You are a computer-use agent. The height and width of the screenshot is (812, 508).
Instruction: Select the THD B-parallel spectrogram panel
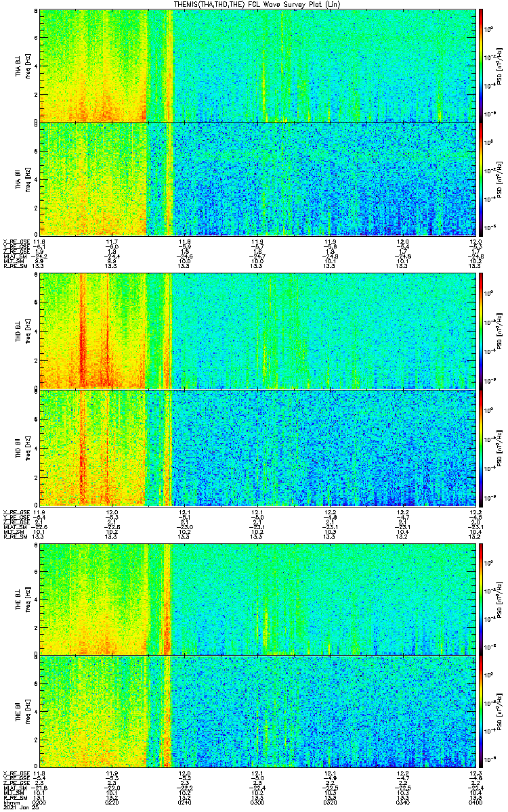[x=257, y=447]
